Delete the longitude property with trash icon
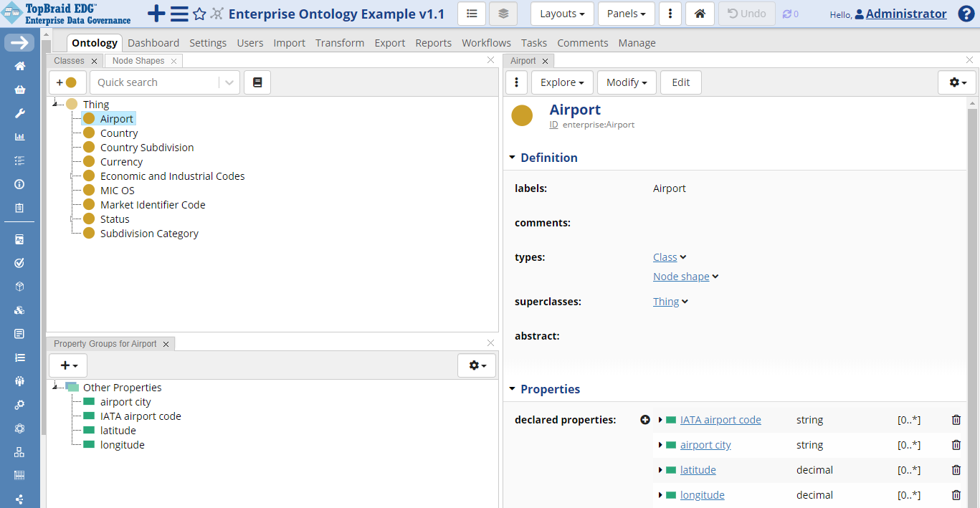980x508 pixels. pos(956,494)
